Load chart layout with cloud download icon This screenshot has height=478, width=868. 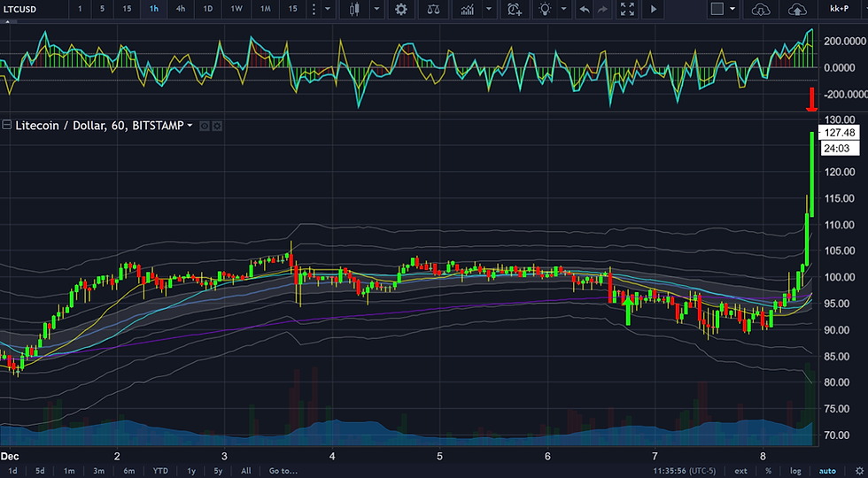(x=761, y=9)
